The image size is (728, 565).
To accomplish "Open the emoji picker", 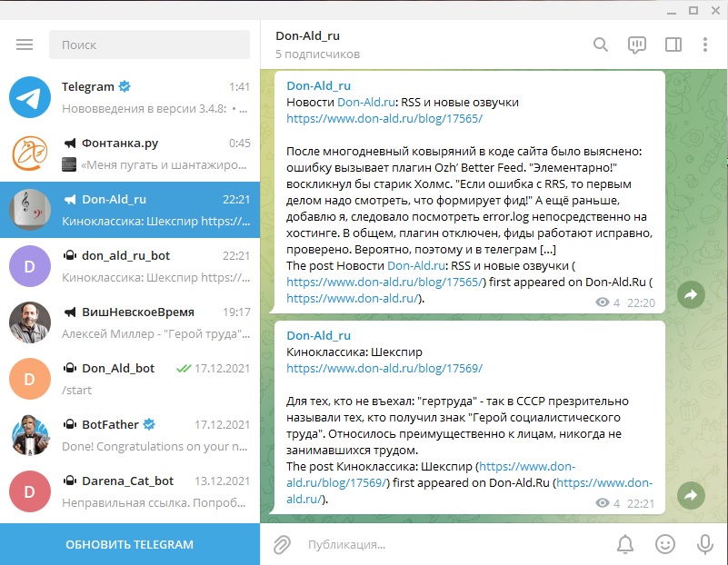I will click(x=665, y=544).
